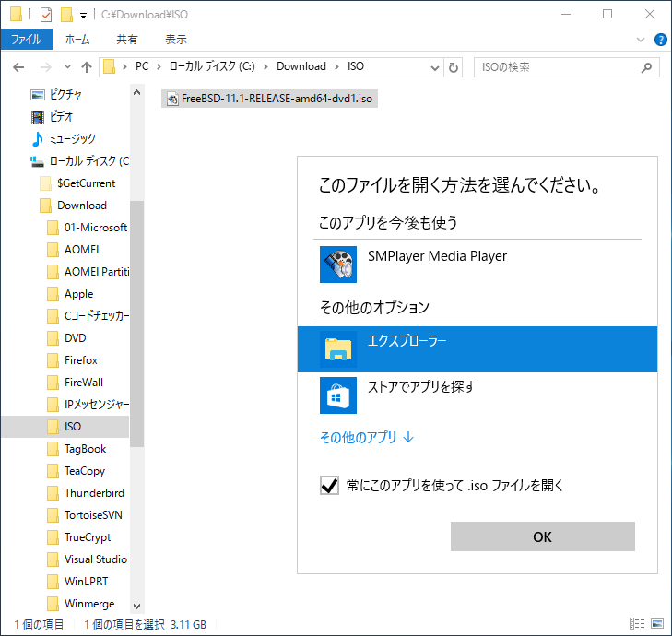The width and height of the screenshot is (672, 636).
Task: Click the navigation pane scroll down arrow
Action: click(136, 606)
